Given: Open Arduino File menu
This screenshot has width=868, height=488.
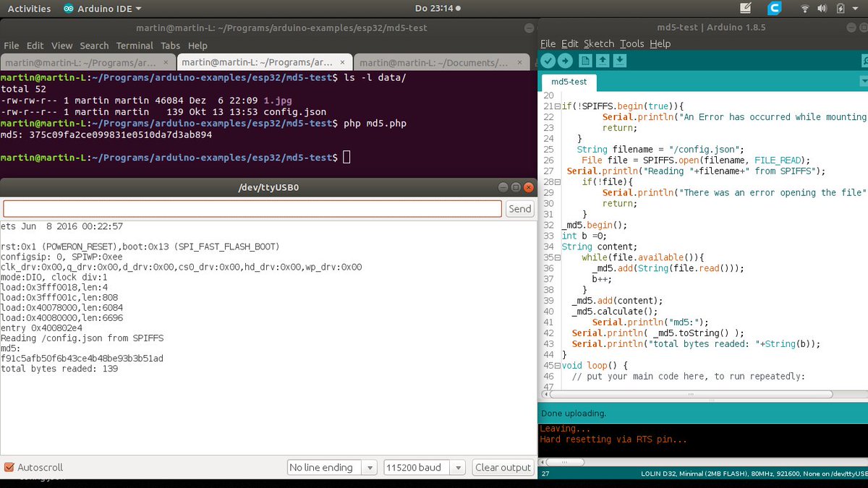Looking at the screenshot, I should pyautogui.click(x=548, y=43).
